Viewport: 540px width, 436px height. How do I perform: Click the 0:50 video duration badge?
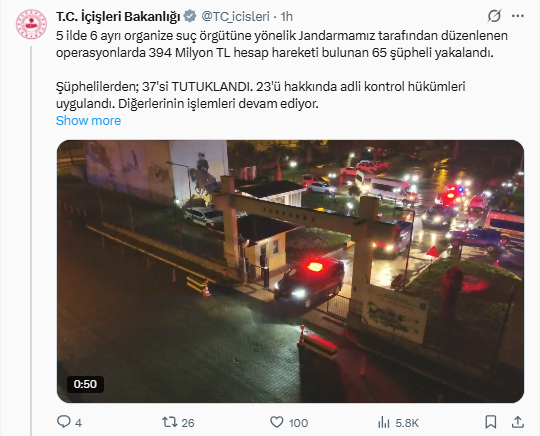click(x=85, y=384)
